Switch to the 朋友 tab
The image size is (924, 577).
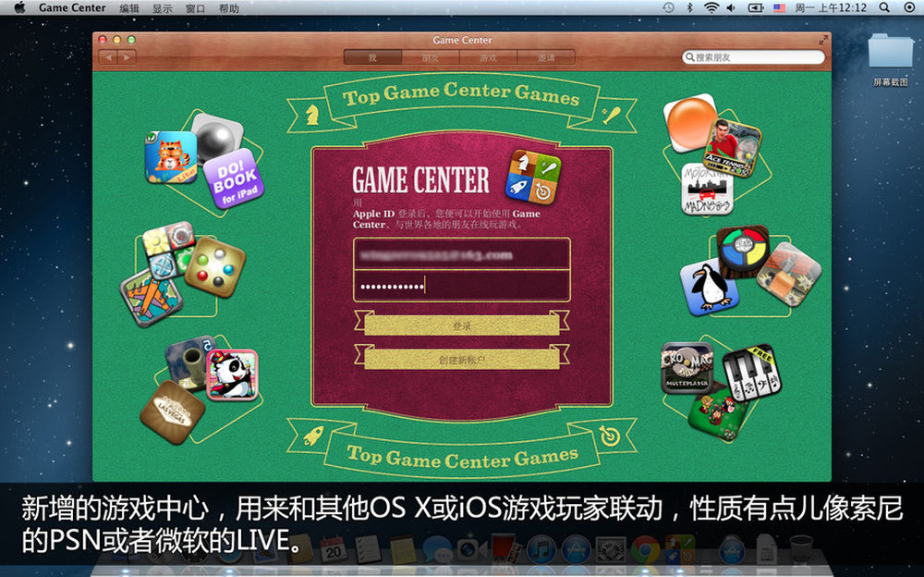(431, 57)
